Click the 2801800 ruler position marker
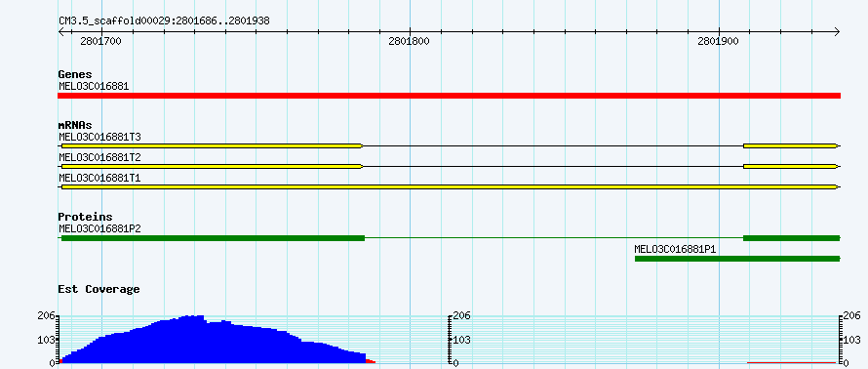 [x=409, y=41]
